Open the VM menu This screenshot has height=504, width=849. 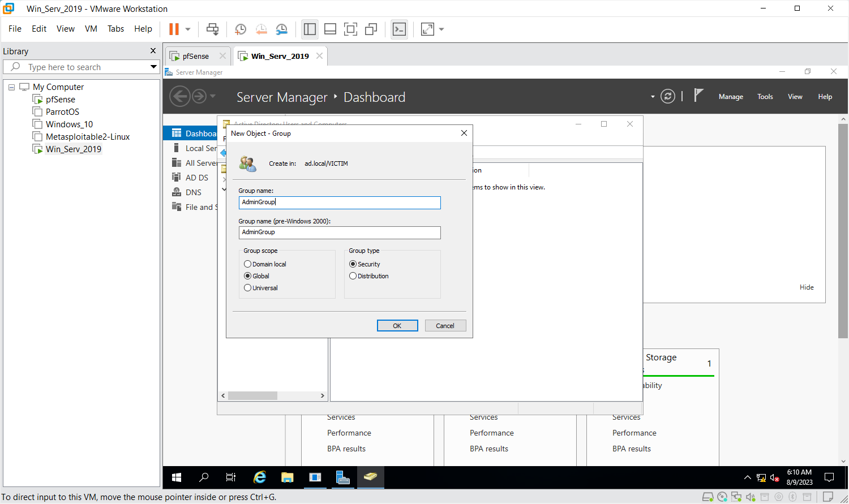tap(91, 29)
